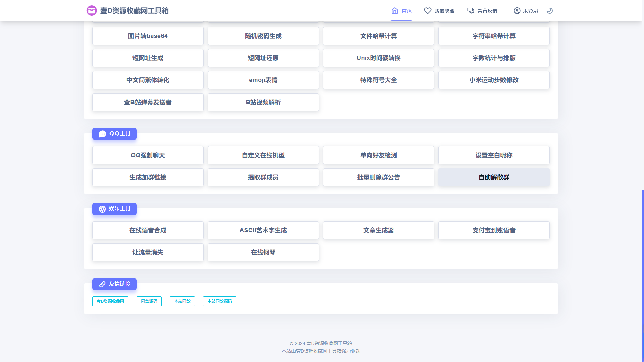
Task: Open the Unix时间戳转换 tool
Action: [x=378, y=58]
